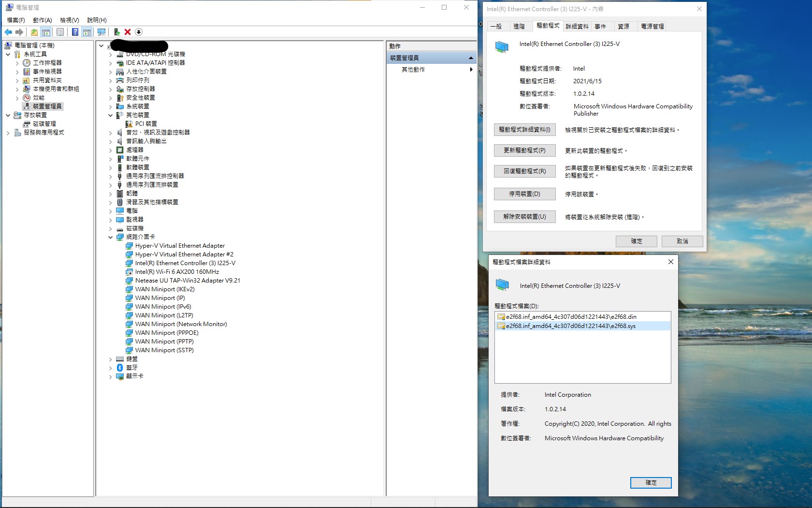Open the 動作(A) menu
812x508 pixels.
42,20
